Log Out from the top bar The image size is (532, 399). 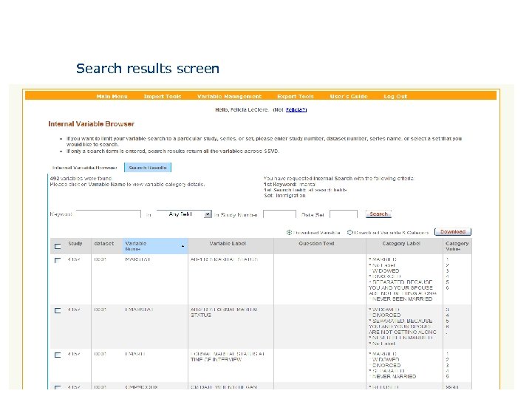click(x=395, y=96)
